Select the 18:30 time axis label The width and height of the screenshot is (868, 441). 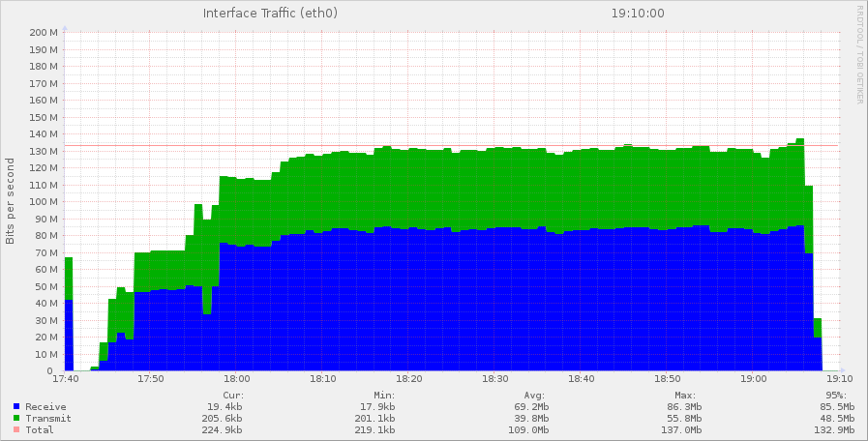point(495,379)
